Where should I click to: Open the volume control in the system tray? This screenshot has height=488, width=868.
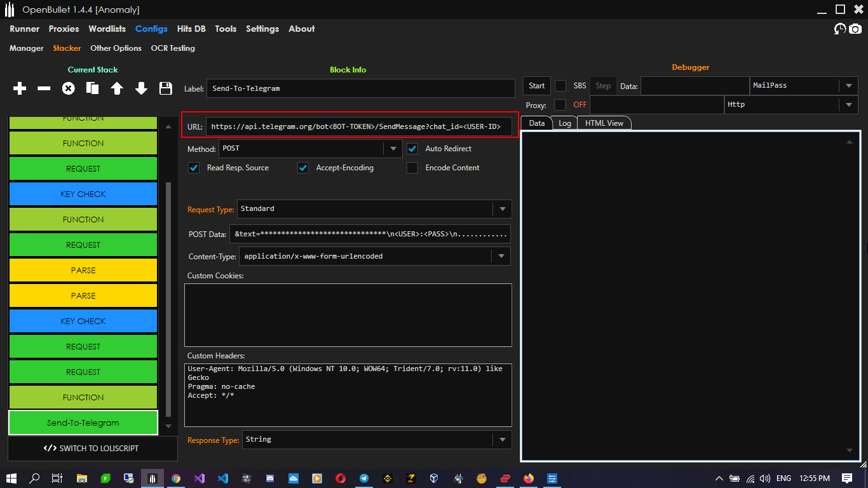(x=765, y=478)
